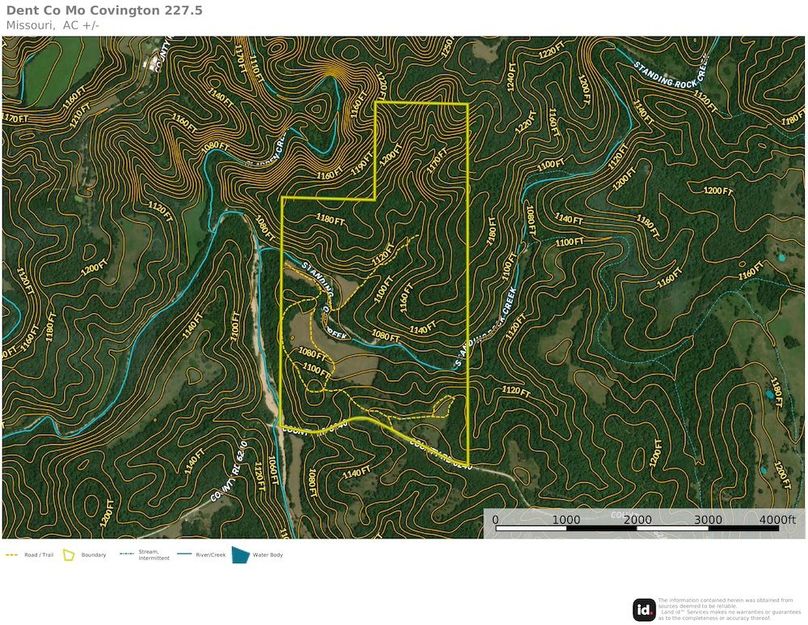Click the intermittent stream legend line icon

pyautogui.click(x=126, y=555)
